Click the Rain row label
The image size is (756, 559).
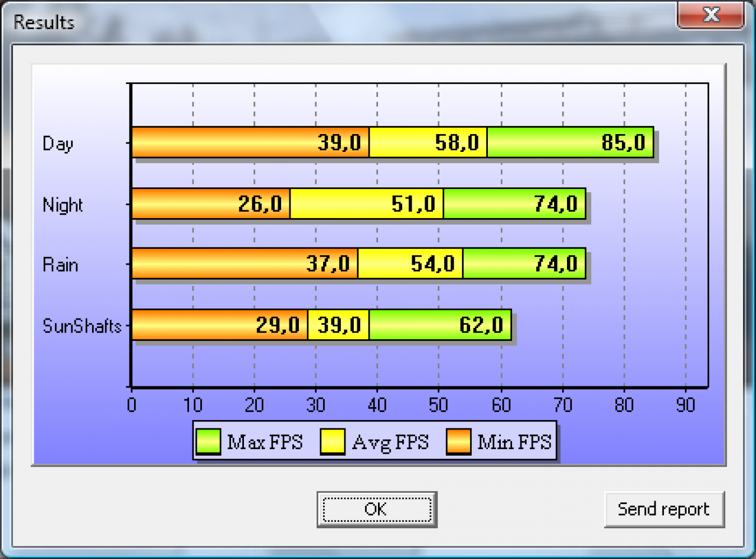pyautogui.click(x=60, y=264)
